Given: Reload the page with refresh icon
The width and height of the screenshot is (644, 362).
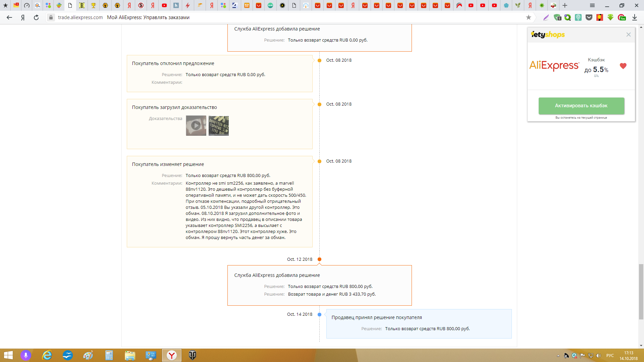Looking at the screenshot, I should (x=36, y=17).
